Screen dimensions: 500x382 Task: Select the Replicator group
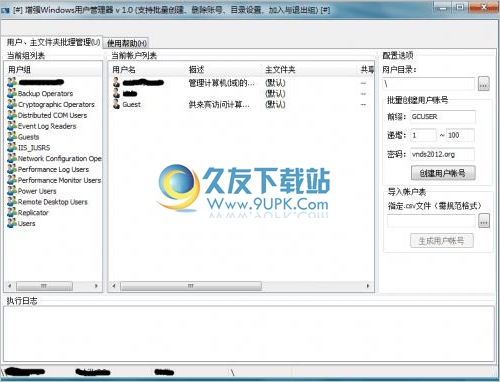tap(33, 212)
